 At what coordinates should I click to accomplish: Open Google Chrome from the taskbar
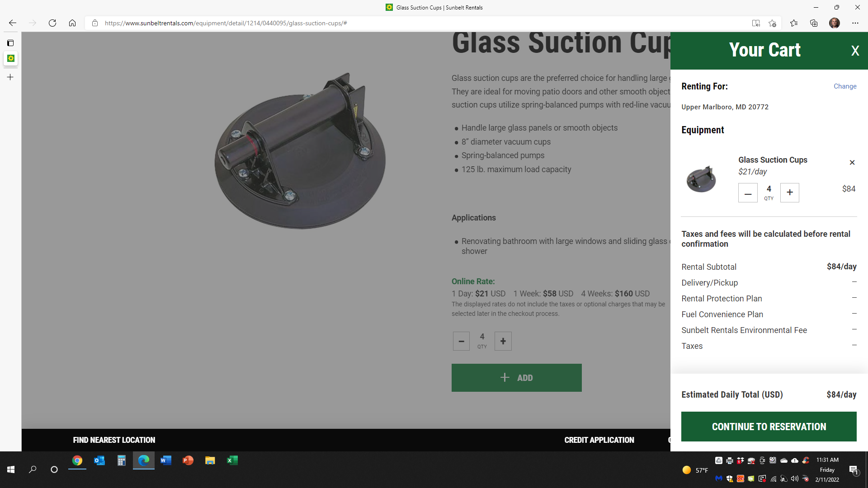click(x=77, y=460)
